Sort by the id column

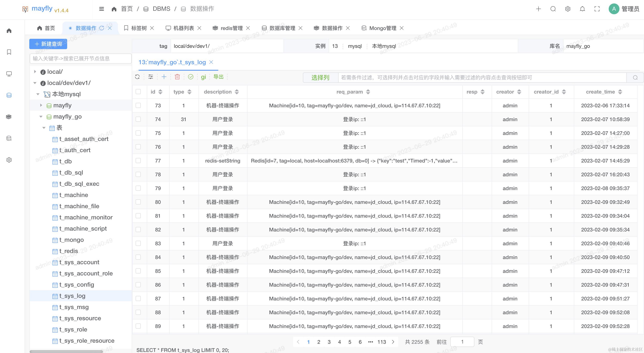click(x=160, y=92)
